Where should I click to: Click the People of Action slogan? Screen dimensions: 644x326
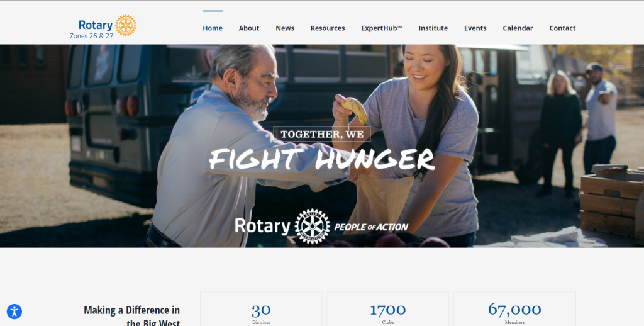[371, 227]
